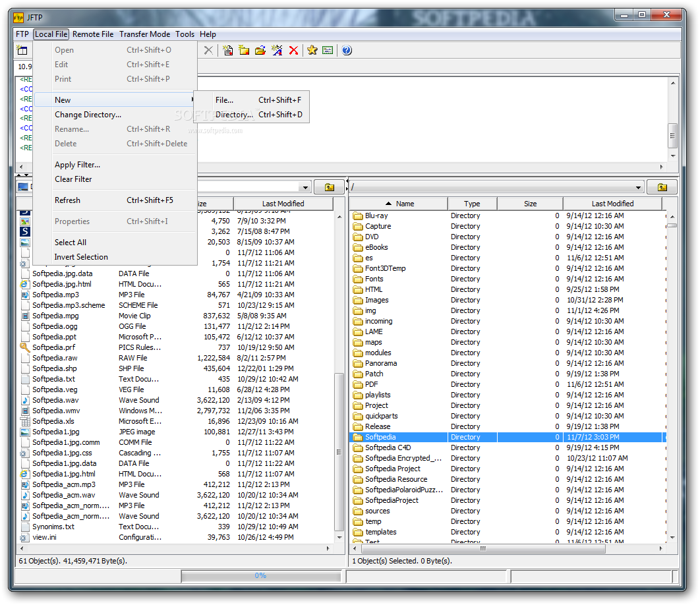The height and width of the screenshot is (605, 700).
Task: Click the 0% transfer progress bar
Action: [x=261, y=575]
